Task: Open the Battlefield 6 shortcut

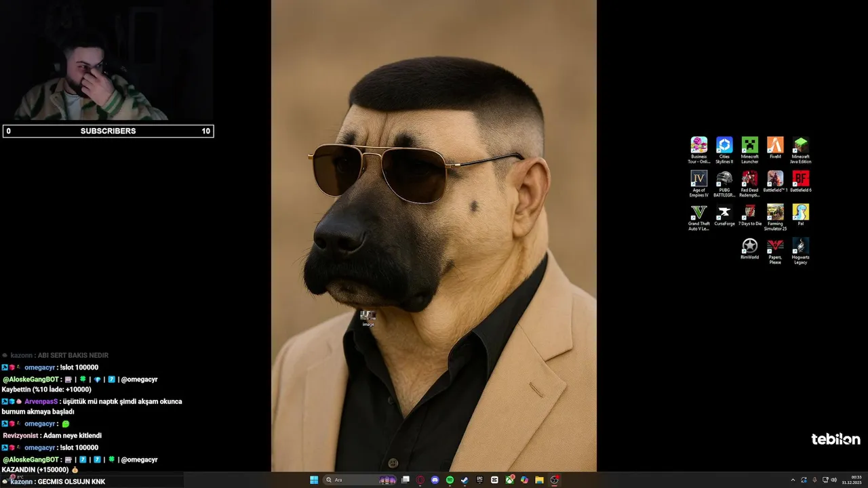Action: click(801, 182)
